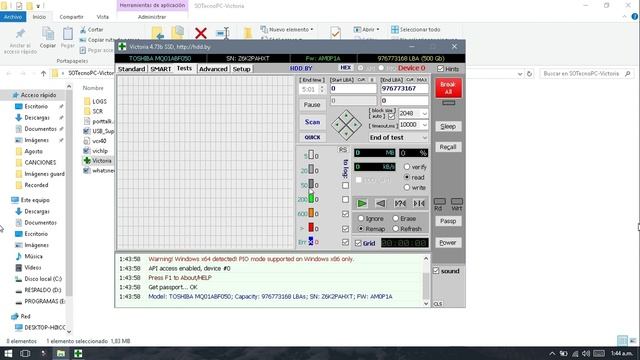Screen dimensions: 640x360
Task: Click the Wrt indicator lamp
Action: pos(457,201)
